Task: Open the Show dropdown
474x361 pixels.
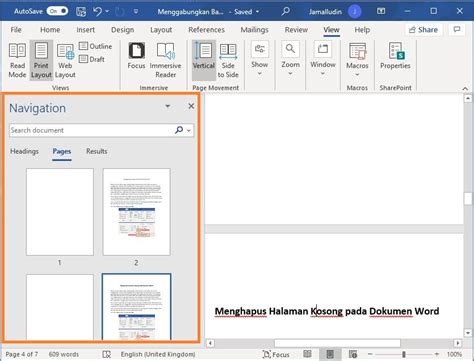Action: click(259, 59)
